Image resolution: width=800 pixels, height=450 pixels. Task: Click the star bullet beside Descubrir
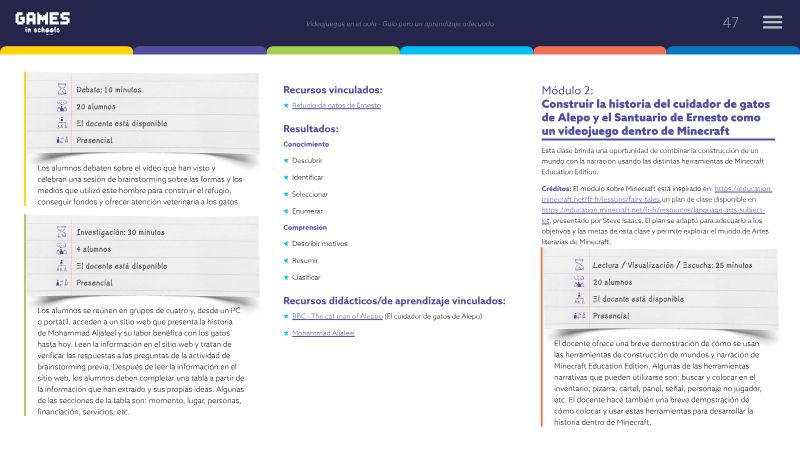pos(286,161)
